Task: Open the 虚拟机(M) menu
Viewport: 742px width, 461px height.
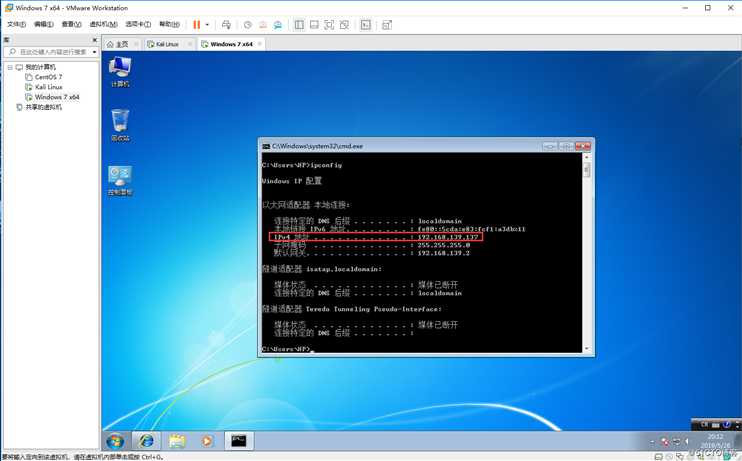Action: pos(103,24)
